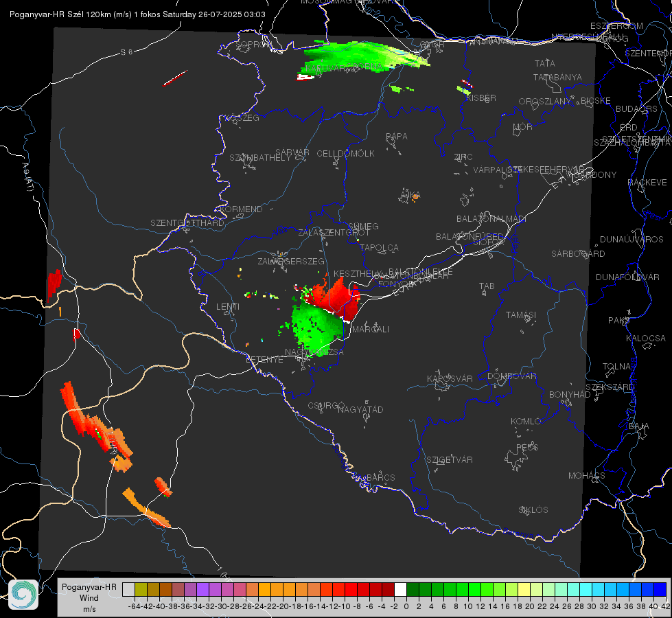Click the DOMBOVAR city label

point(511,376)
